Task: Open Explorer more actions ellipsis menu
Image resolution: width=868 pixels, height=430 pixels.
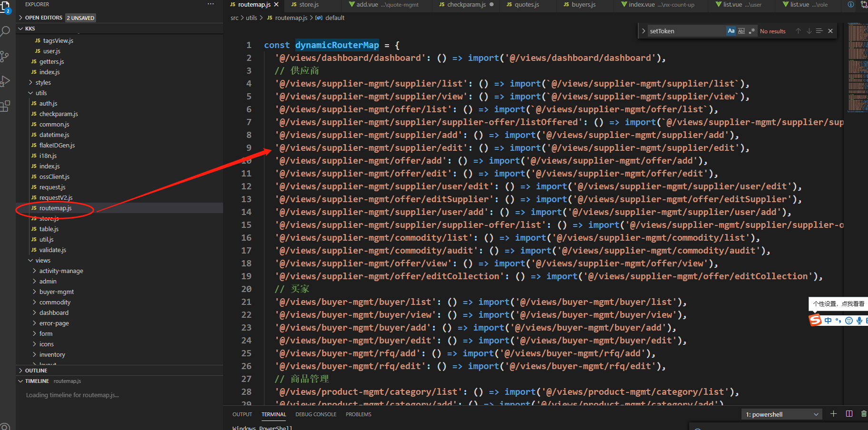Action: [x=211, y=4]
